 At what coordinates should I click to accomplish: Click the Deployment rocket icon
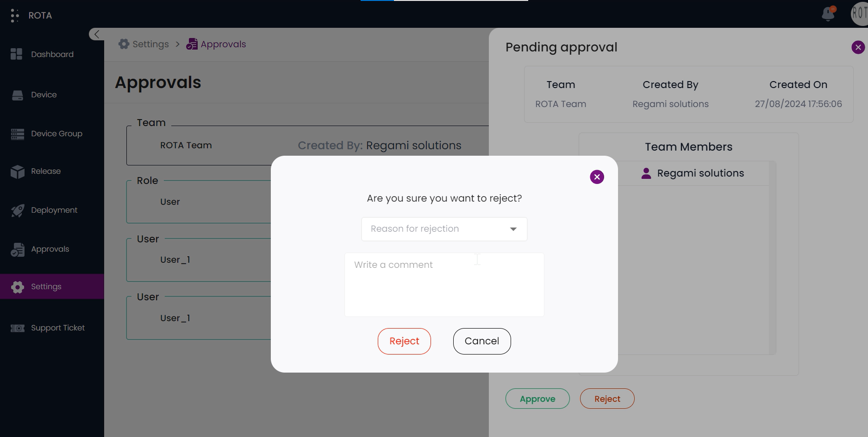coord(18,210)
